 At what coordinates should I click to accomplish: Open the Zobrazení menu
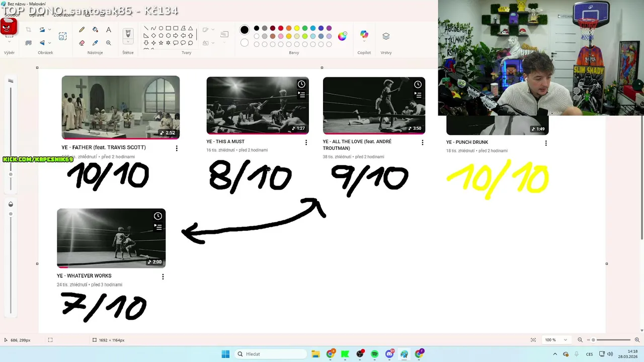pos(64,15)
